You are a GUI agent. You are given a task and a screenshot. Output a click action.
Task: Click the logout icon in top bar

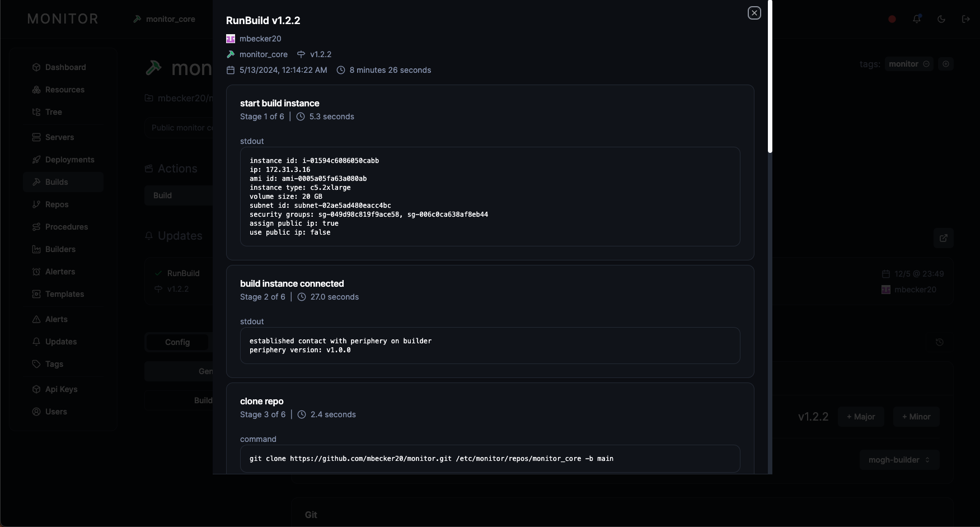coord(966,19)
